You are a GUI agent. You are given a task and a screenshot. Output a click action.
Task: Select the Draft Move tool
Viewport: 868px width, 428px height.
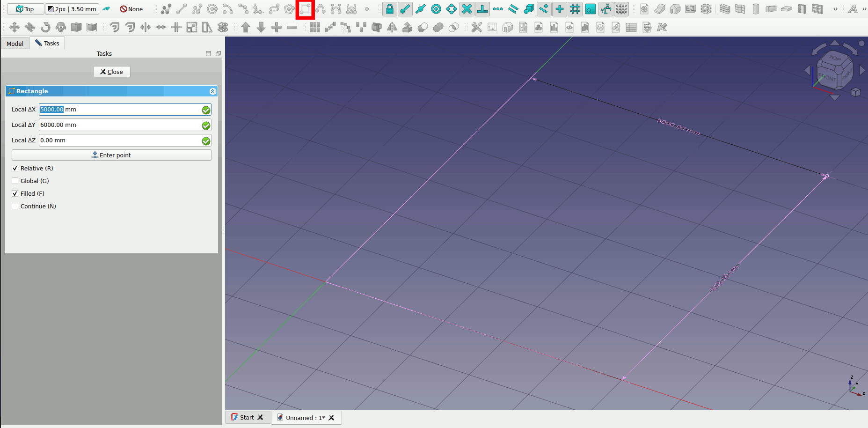[15, 27]
